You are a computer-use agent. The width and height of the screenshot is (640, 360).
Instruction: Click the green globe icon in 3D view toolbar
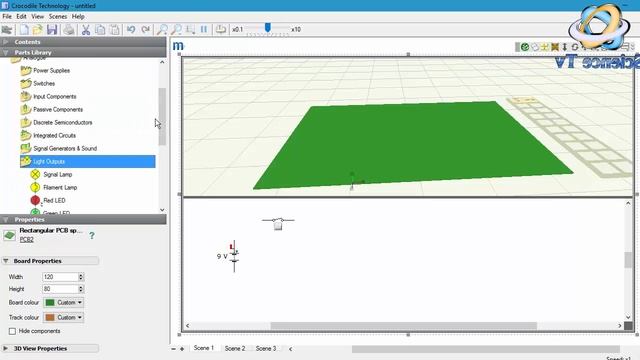525,47
